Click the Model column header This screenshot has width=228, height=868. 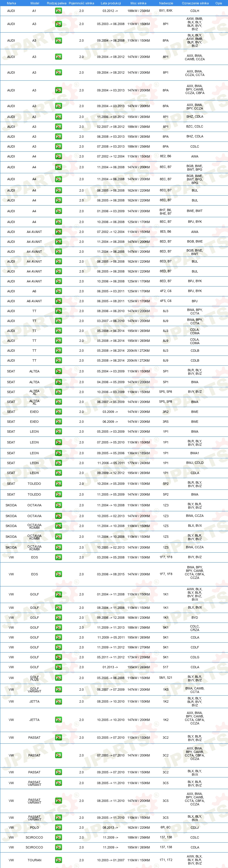35,3
